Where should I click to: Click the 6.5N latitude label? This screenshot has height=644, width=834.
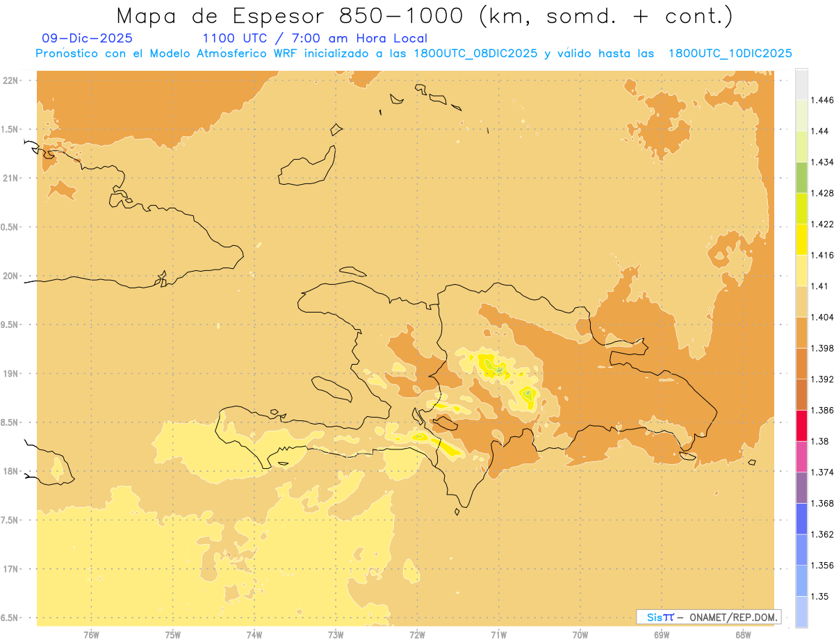coord(10,618)
